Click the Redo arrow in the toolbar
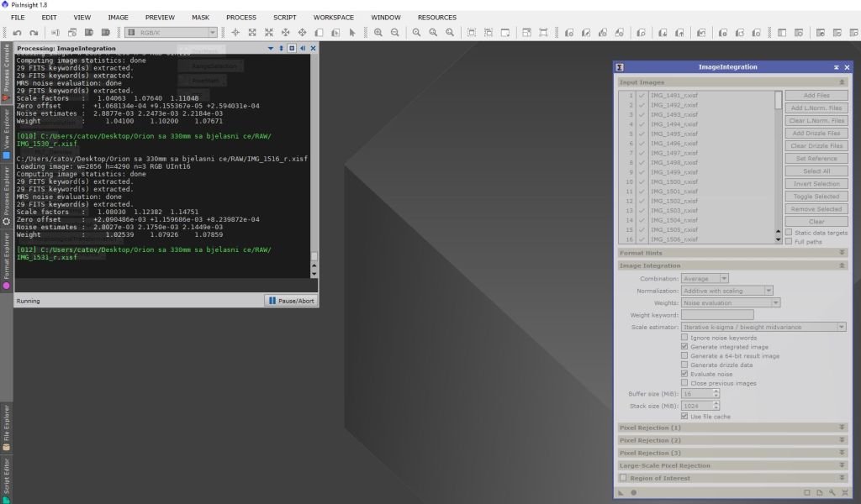 point(34,33)
